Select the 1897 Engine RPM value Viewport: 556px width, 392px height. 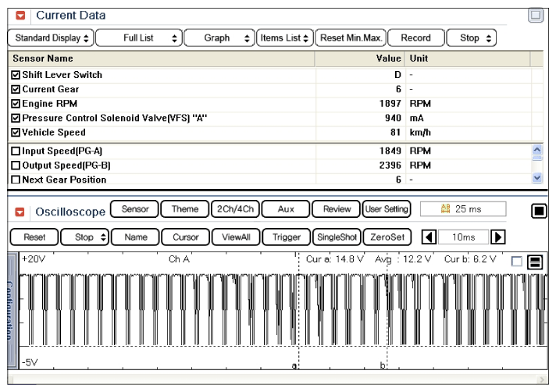(x=390, y=104)
